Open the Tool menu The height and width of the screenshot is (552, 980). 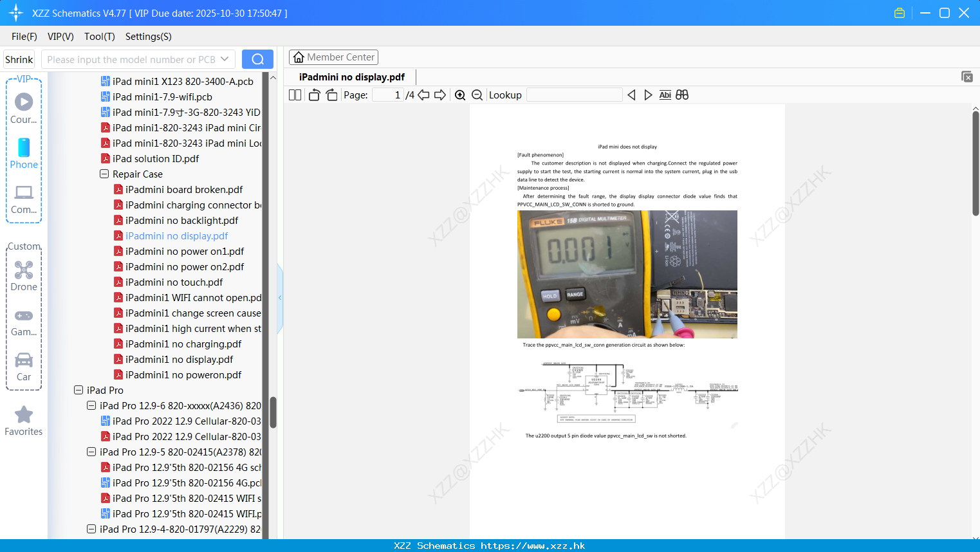(100, 37)
